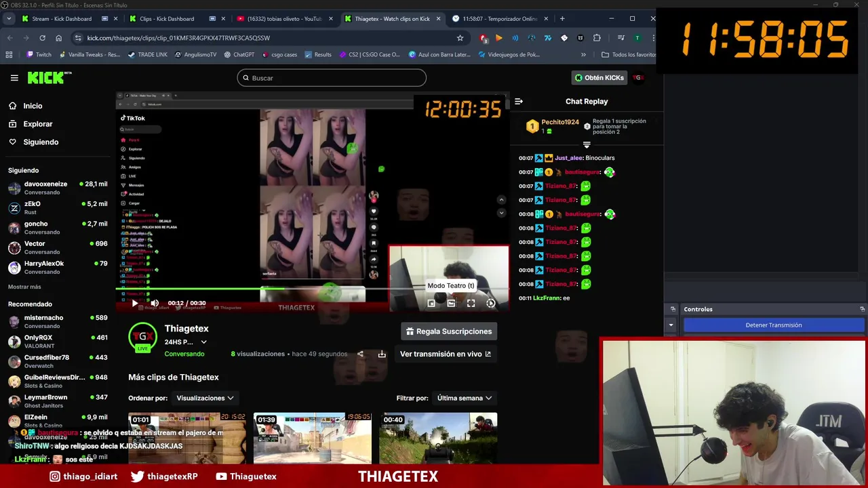868x488 pixels.
Task: Open a new browser tab
Action: pos(562,18)
